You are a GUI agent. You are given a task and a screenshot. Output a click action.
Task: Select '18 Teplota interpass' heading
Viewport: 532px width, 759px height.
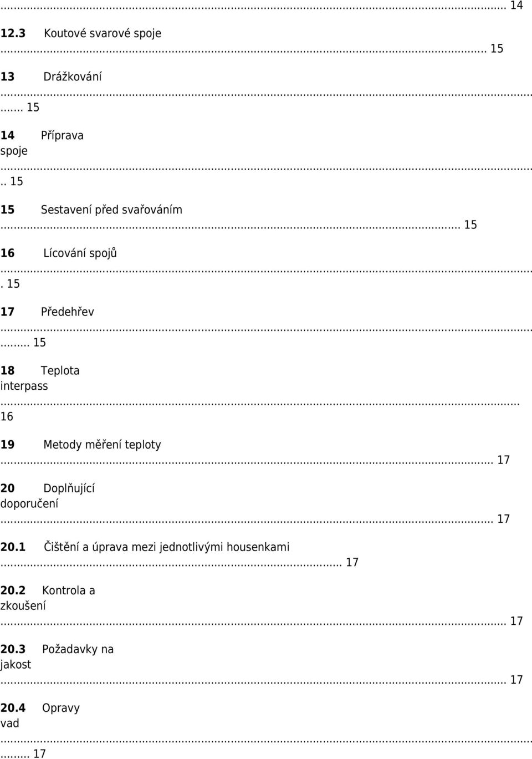pos(40,378)
